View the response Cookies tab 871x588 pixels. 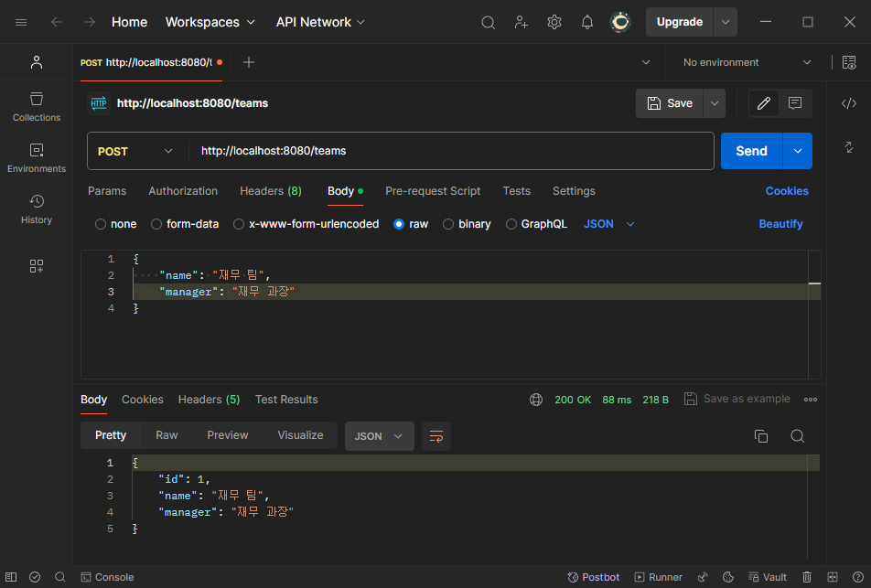click(x=143, y=400)
